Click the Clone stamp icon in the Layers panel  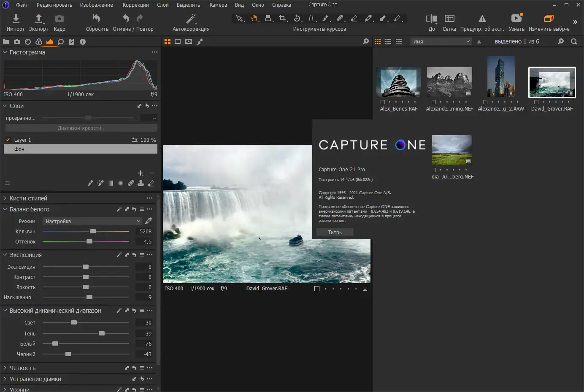coord(141,183)
